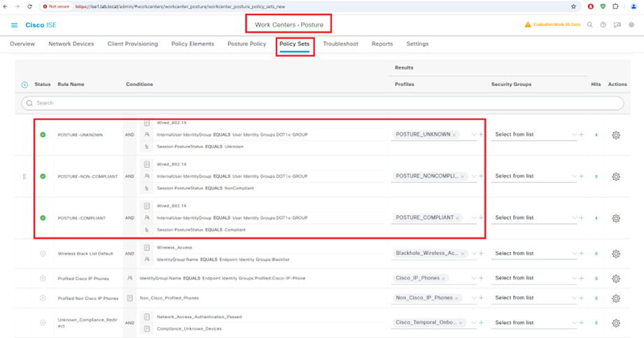Open actions gear for Wireless Black List Default
Image resolution: width=644 pixels, height=338 pixels.
pyautogui.click(x=616, y=254)
